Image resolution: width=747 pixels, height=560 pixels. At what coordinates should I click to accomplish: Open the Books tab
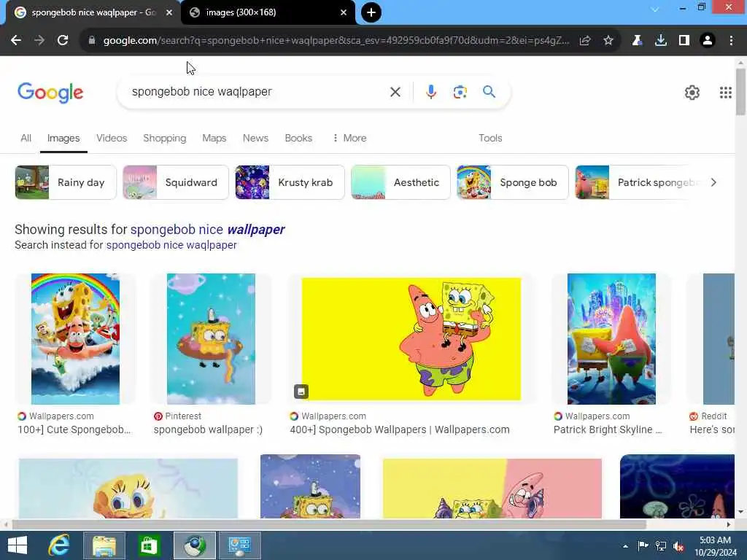[x=298, y=138]
